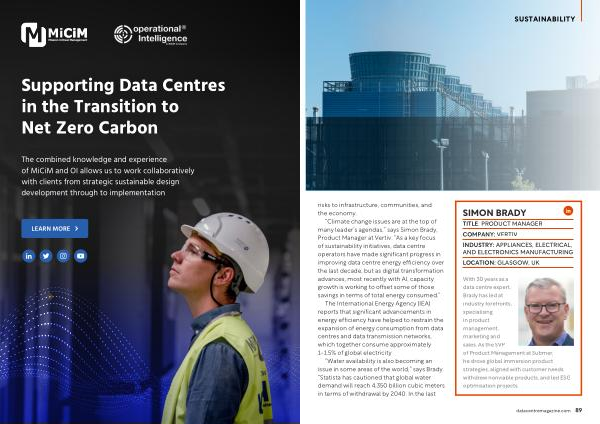Click the Operational Intelligence logo
Screen dimensions: 600x424
[x=150, y=35]
